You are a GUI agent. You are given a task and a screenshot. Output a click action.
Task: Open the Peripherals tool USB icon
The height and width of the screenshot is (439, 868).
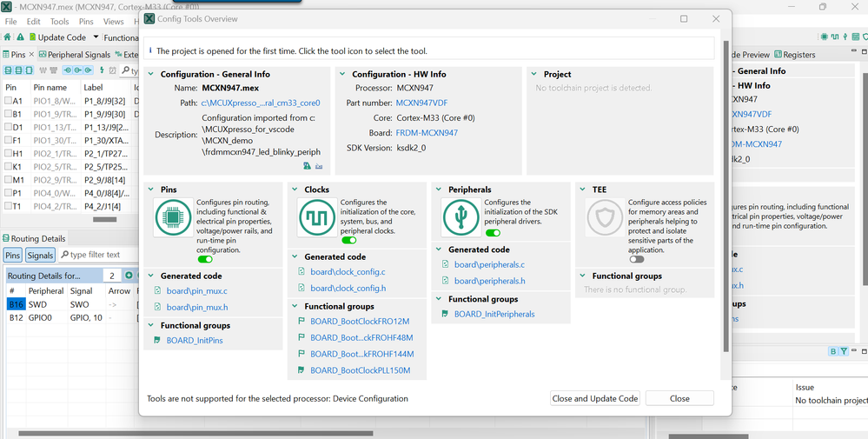[x=461, y=217]
